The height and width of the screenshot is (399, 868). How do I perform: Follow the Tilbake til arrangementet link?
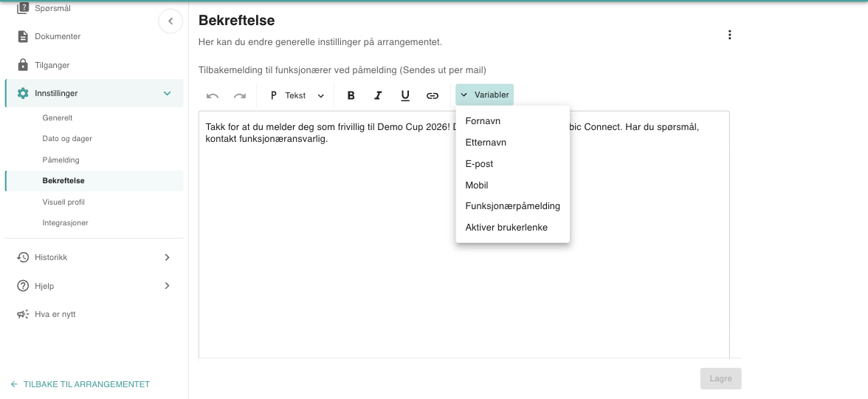(x=80, y=384)
